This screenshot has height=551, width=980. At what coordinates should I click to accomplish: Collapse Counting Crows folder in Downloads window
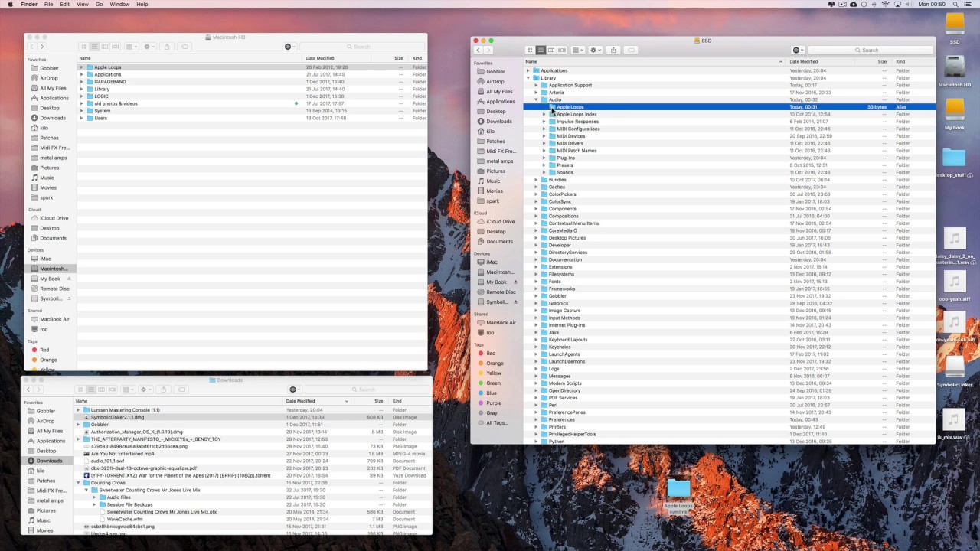[x=78, y=483]
